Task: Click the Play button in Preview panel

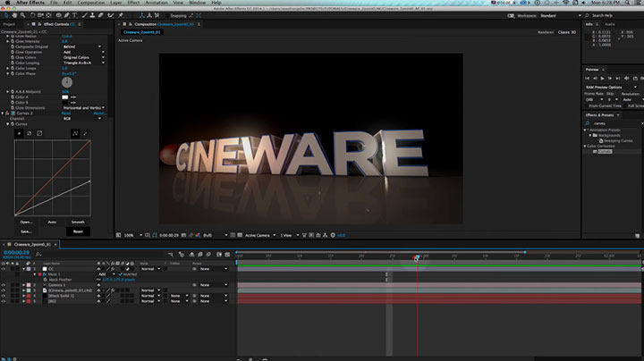Action: pyautogui.click(x=603, y=78)
